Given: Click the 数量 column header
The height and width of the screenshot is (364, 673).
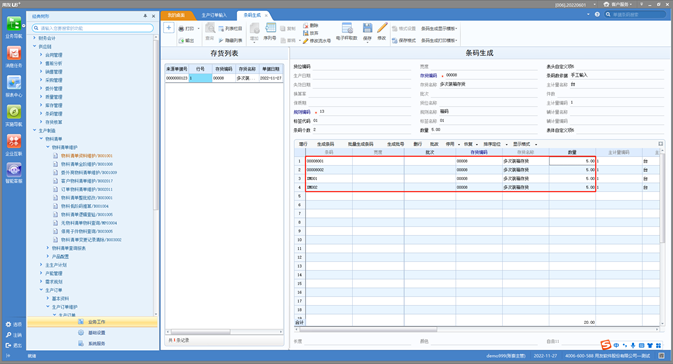Looking at the screenshot, I should click(x=572, y=152).
